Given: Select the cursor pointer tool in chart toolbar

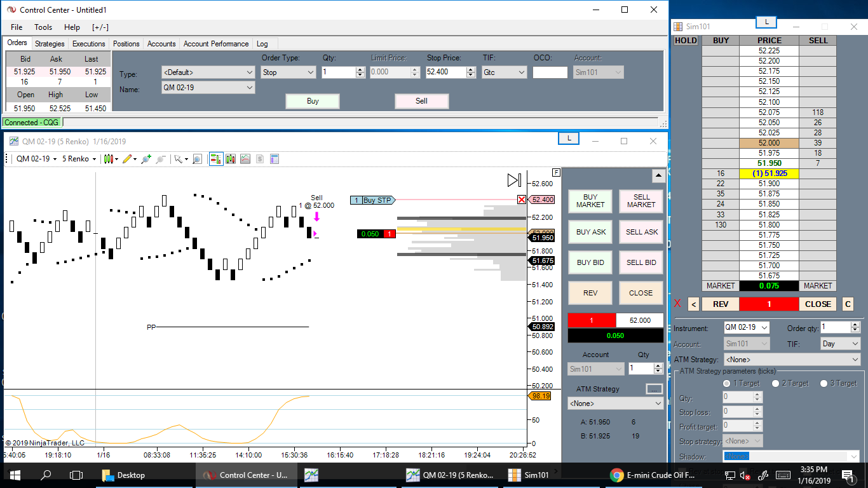Looking at the screenshot, I should [x=179, y=159].
